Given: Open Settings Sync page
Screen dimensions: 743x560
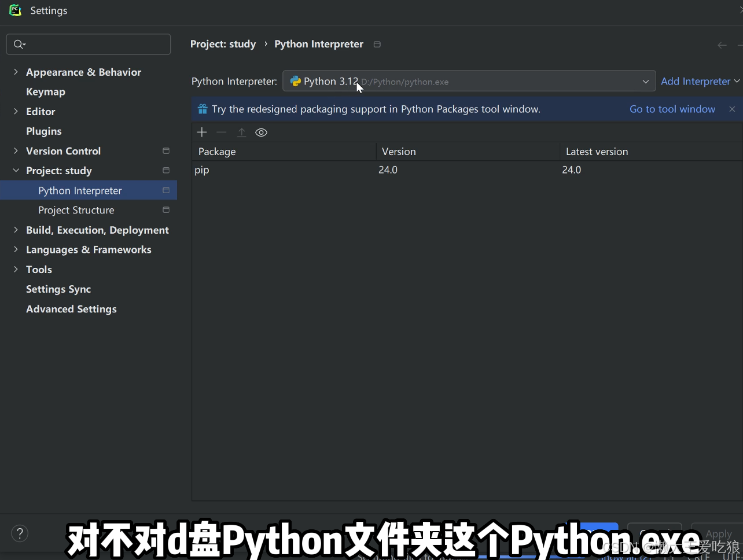Looking at the screenshot, I should click(58, 289).
